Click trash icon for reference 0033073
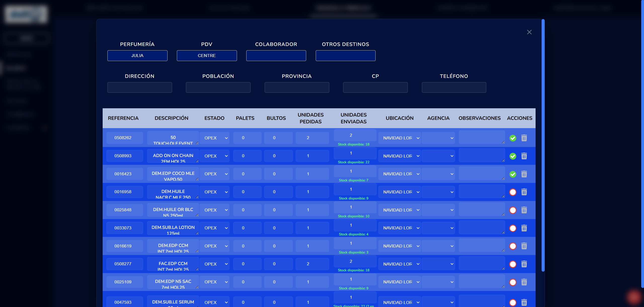 point(524,228)
